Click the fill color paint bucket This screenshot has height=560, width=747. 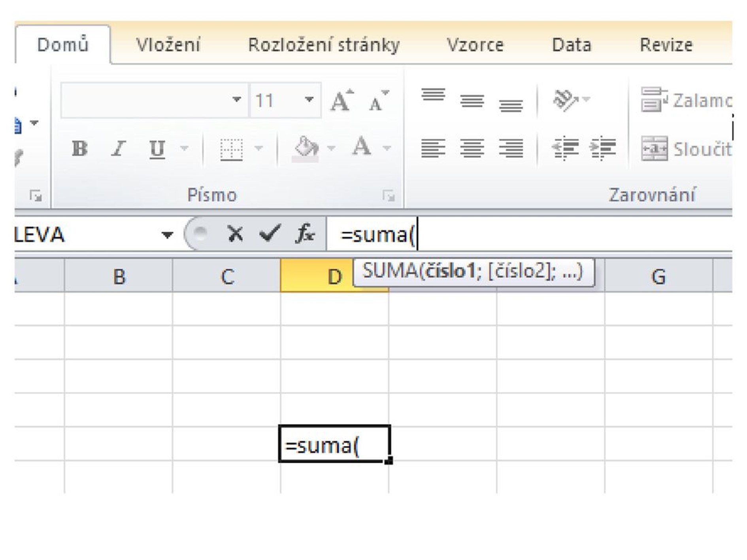306,148
